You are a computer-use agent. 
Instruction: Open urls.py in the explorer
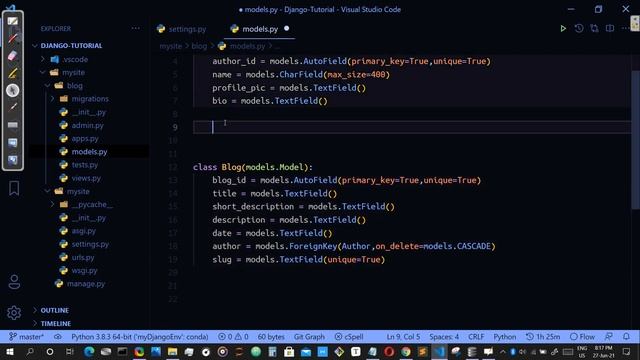[x=83, y=258]
